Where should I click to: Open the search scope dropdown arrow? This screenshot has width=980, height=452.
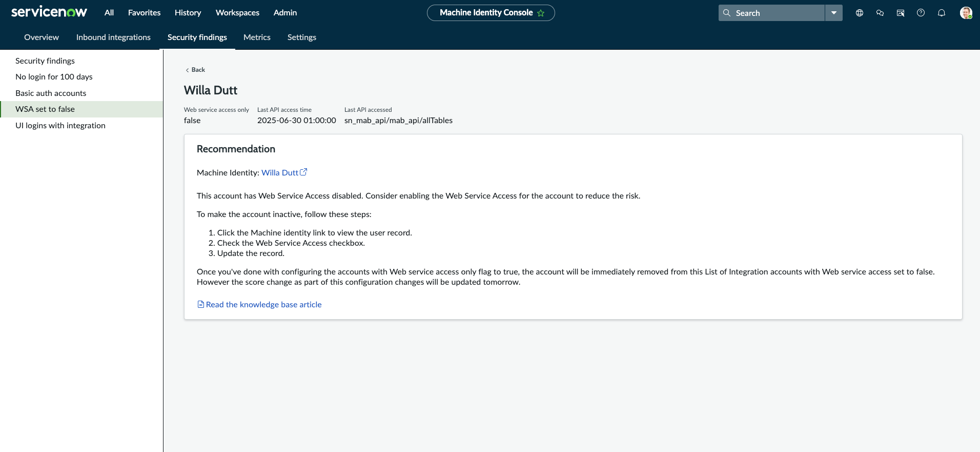tap(834, 13)
